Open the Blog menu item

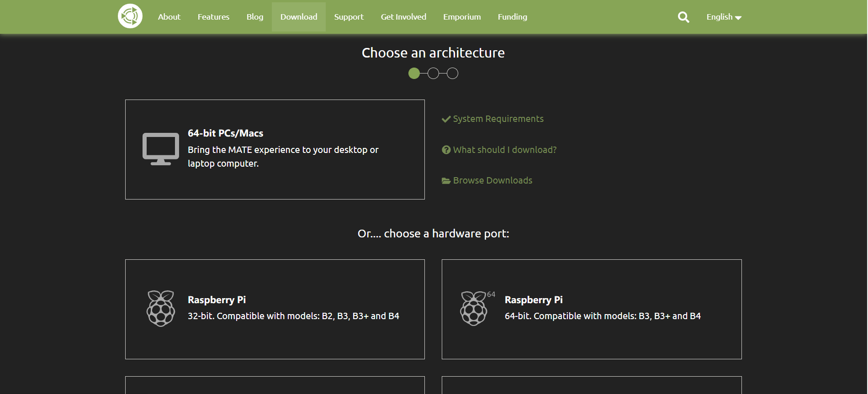pyautogui.click(x=255, y=17)
